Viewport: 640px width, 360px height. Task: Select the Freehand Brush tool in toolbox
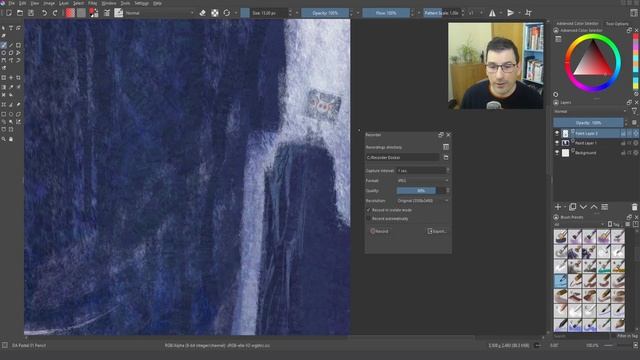tap(4, 45)
